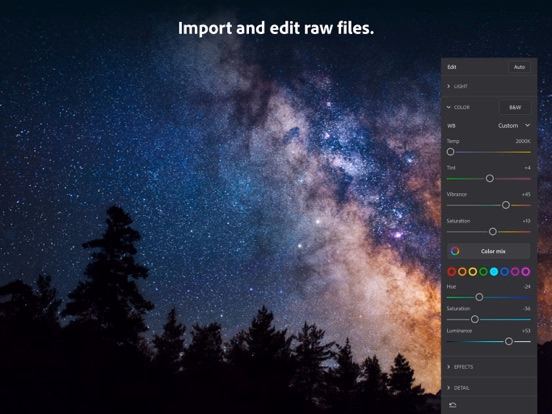Click the Tint slider handle
Image resolution: width=552 pixels, height=414 pixels.
click(x=490, y=178)
